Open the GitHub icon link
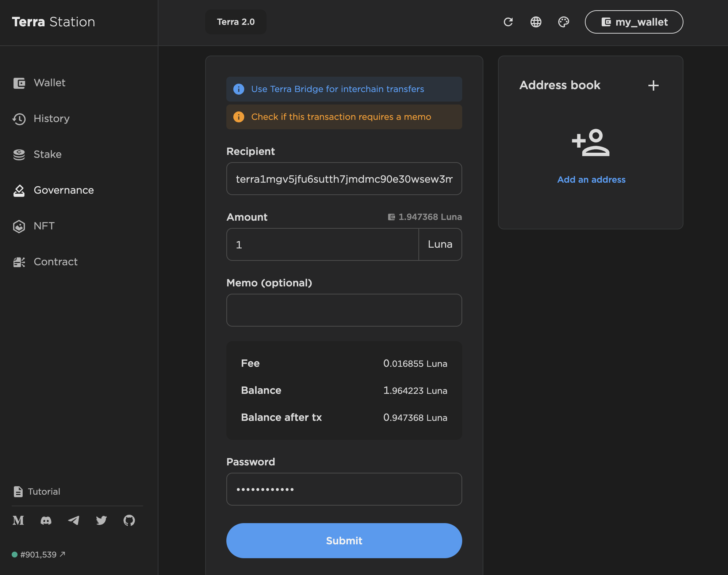The height and width of the screenshot is (575, 728). tap(129, 520)
